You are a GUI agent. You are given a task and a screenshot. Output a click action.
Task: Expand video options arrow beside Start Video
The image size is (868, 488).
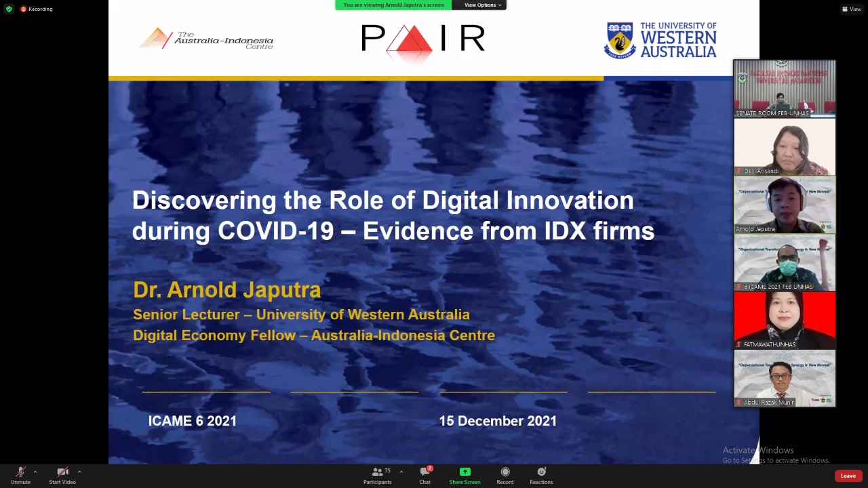pyautogui.click(x=79, y=472)
